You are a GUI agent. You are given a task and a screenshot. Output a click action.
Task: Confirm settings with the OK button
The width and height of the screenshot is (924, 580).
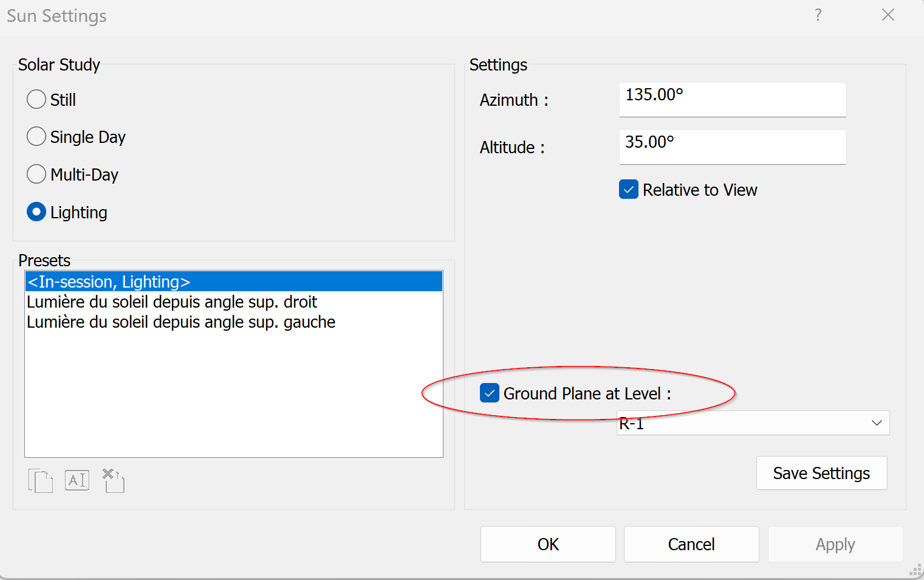point(547,544)
